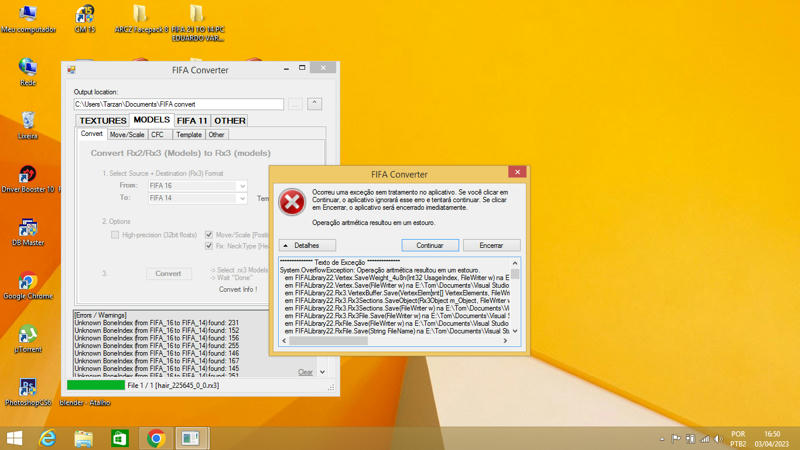Open the volume tray icon

pyautogui.click(x=718, y=439)
